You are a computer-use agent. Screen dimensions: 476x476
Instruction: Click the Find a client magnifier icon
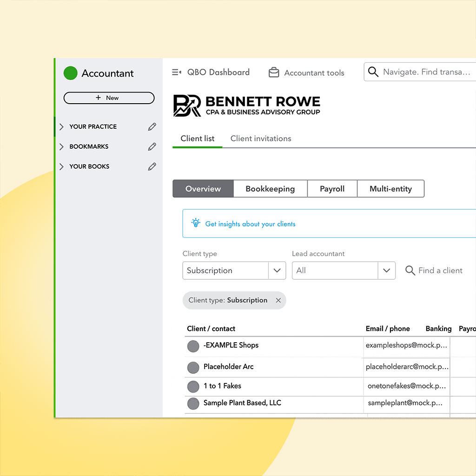[410, 270]
